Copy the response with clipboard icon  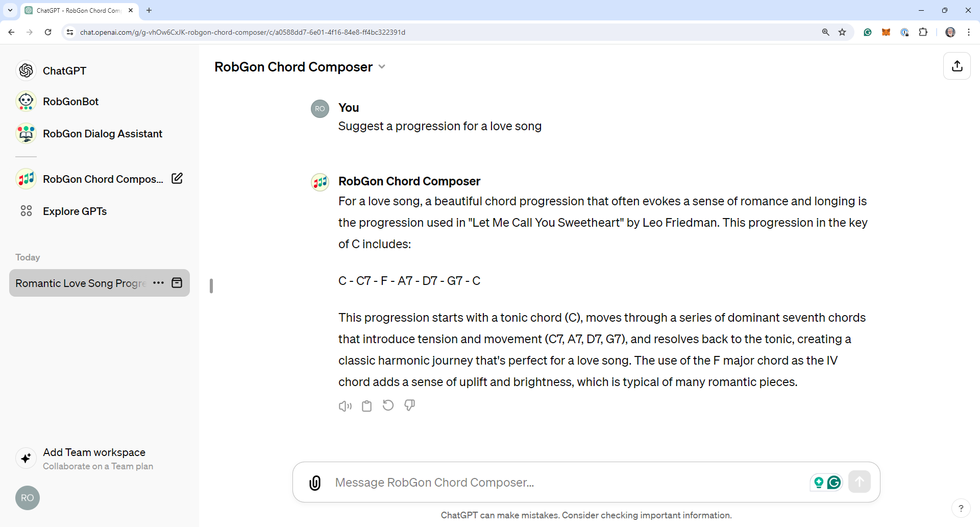click(x=366, y=406)
